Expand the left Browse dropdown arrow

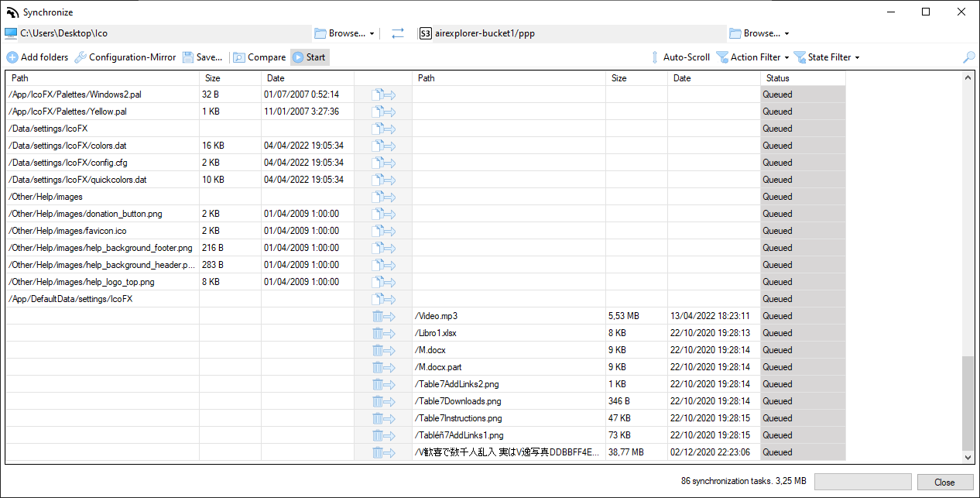372,33
